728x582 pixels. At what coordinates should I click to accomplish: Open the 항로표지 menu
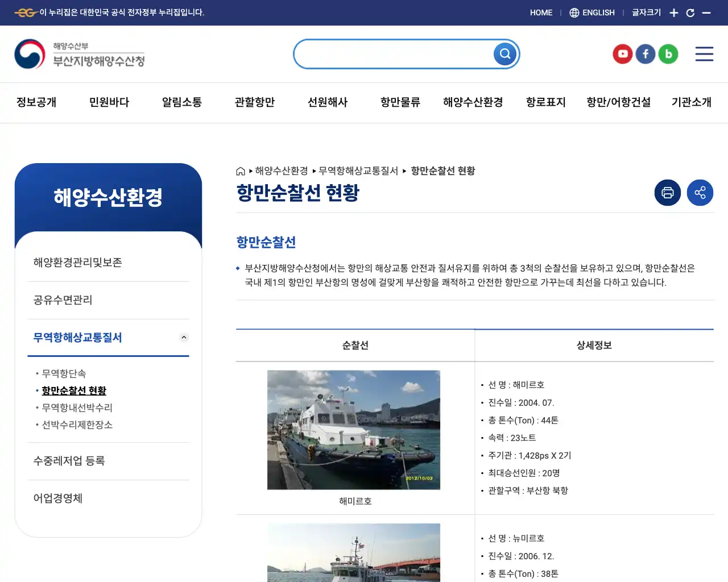(x=546, y=102)
